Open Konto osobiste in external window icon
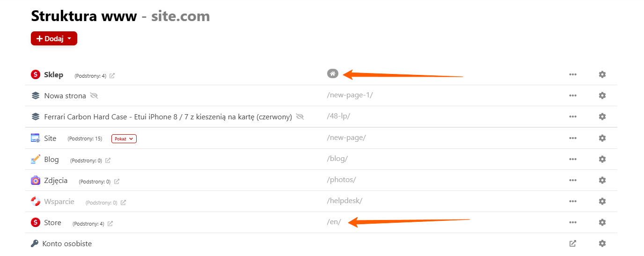Viewport: 644px width, 256px height. pyautogui.click(x=572, y=243)
